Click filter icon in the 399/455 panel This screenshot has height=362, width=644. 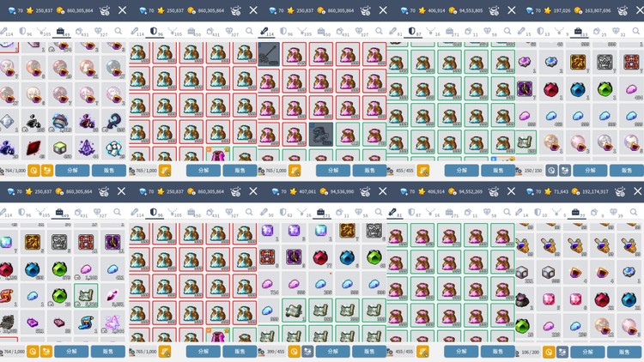click(x=307, y=352)
